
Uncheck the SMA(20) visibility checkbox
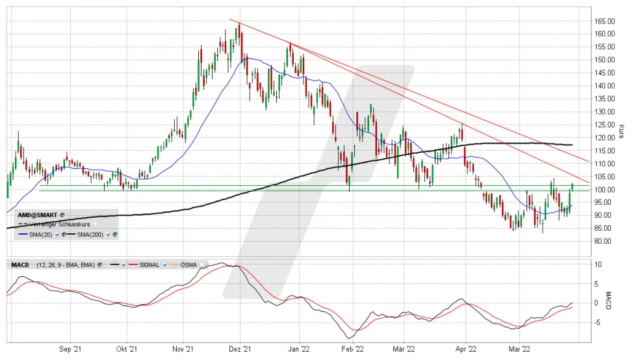[57, 234]
